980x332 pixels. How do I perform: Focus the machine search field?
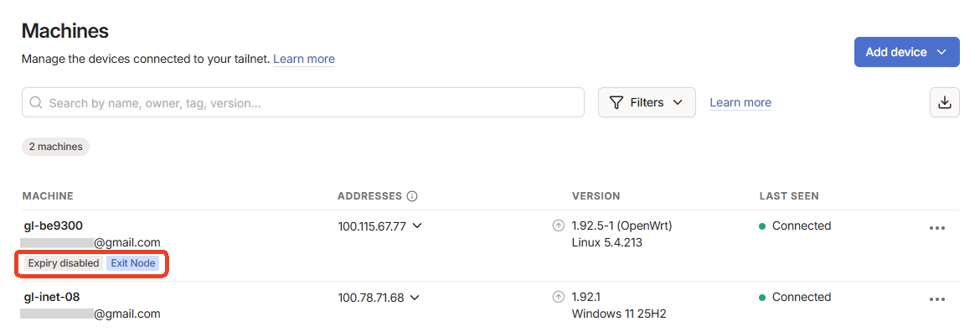(x=303, y=102)
